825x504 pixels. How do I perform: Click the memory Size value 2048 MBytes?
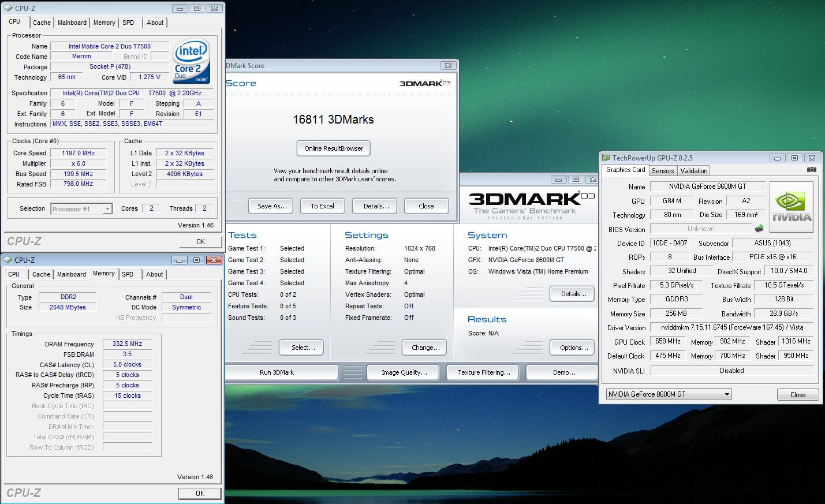[x=68, y=307]
